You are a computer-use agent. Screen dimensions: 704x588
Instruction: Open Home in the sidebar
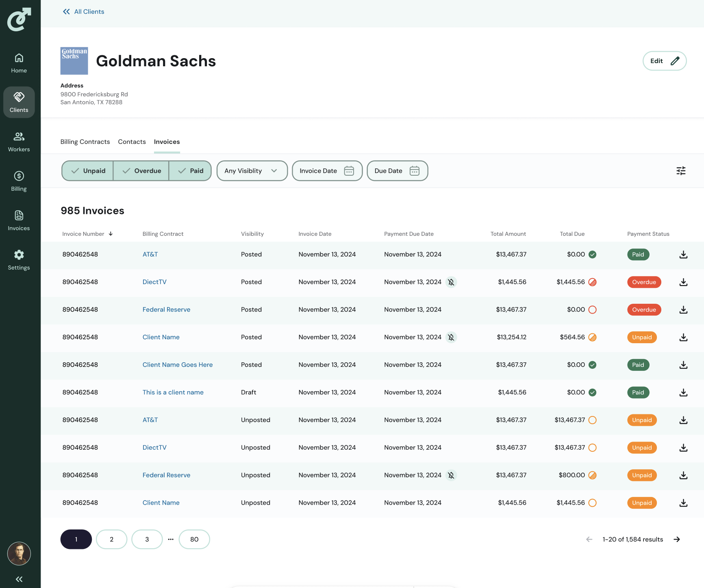[19, 63]
